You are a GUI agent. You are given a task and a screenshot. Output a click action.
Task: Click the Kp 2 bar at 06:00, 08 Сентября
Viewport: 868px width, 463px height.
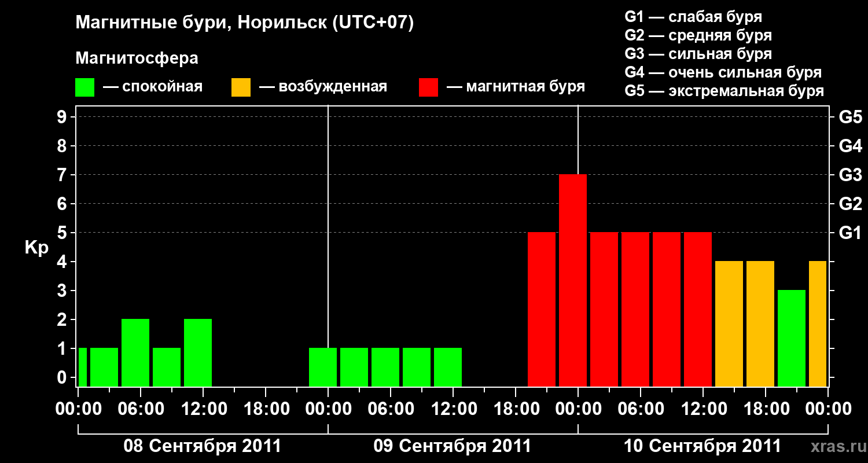[x=135, y=352]
